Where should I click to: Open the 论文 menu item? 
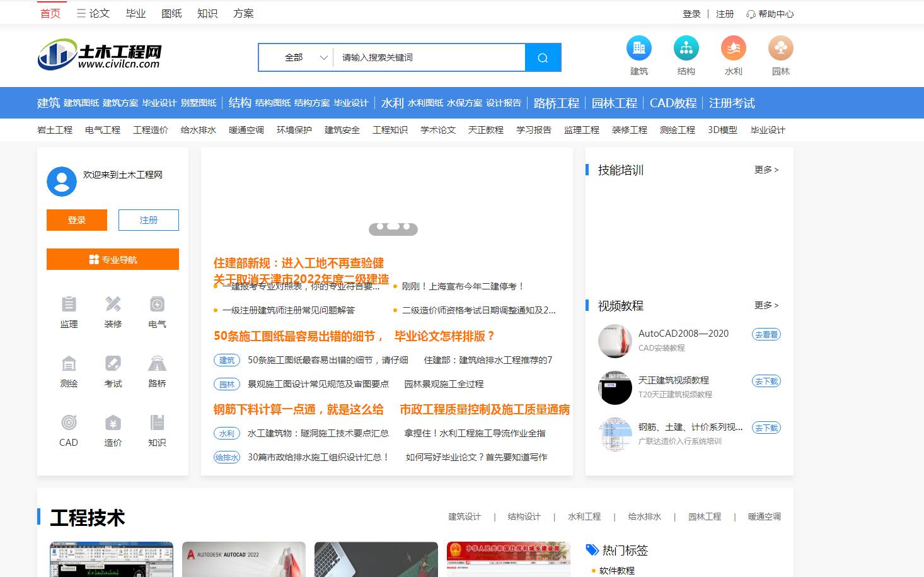pyautogui.click(x=98, y=12)
